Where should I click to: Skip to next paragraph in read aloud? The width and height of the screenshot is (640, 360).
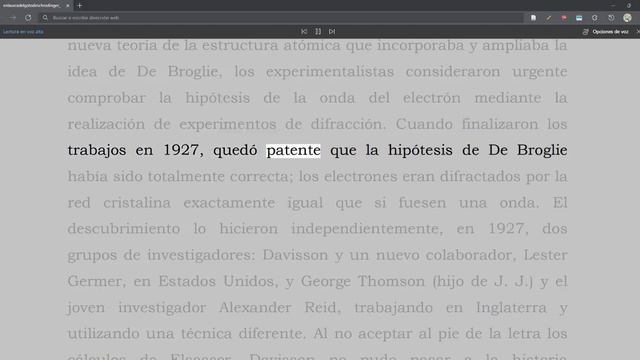[x=332, y=31]
